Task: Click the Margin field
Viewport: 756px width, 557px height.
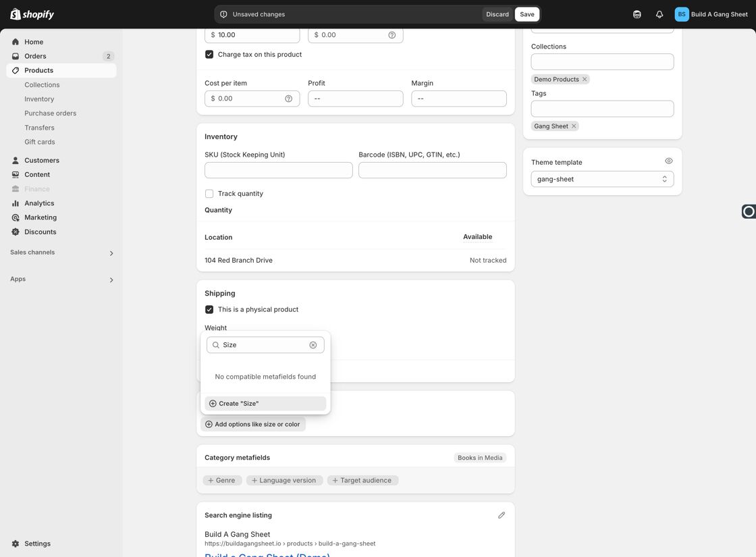Action: click(458, 99)
